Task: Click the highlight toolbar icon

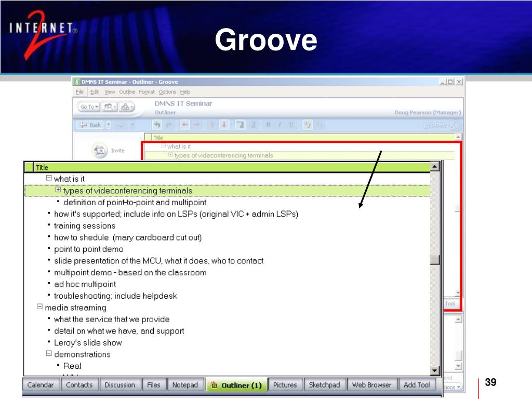Action: (x=308, y=125)
